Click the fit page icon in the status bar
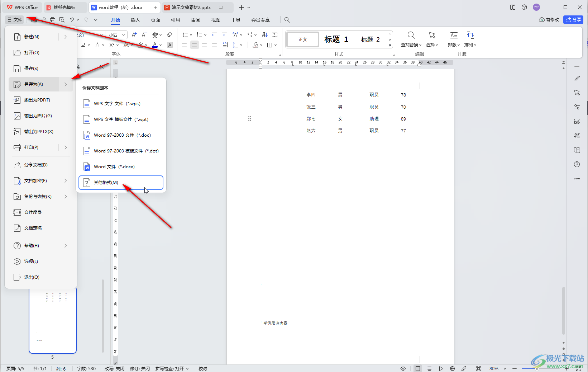The height and width of the screenshot is (372, 588). 478,368
